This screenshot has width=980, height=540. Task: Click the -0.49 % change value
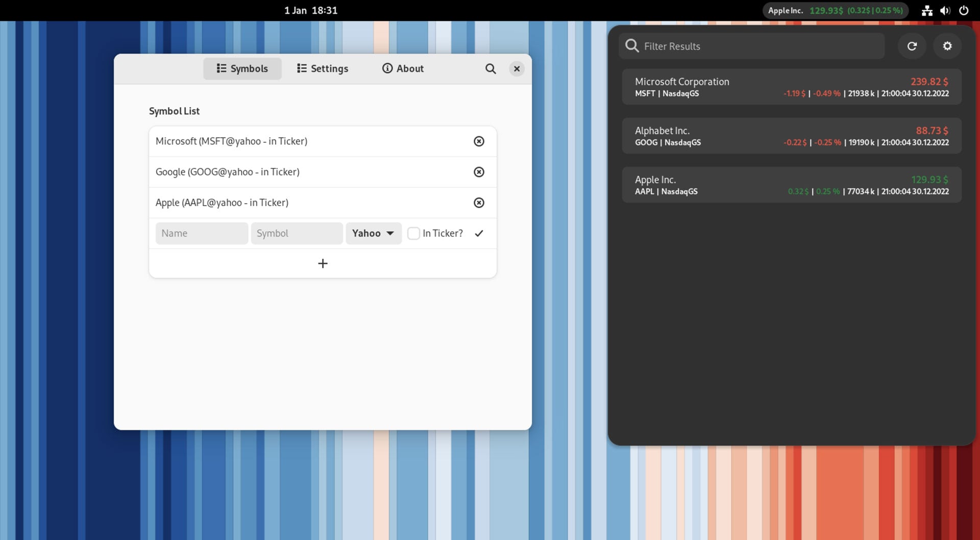(827, 93)
